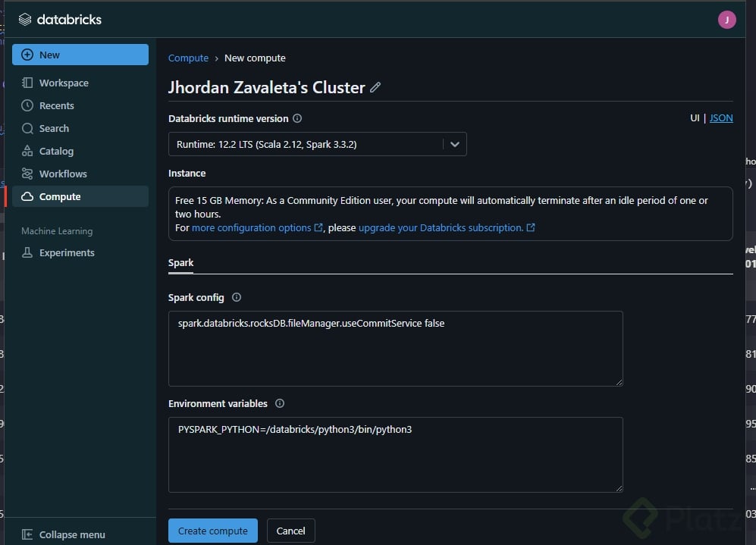Open Workflows from the sidebar
756x545 pixels.
[x=63, y=174]
